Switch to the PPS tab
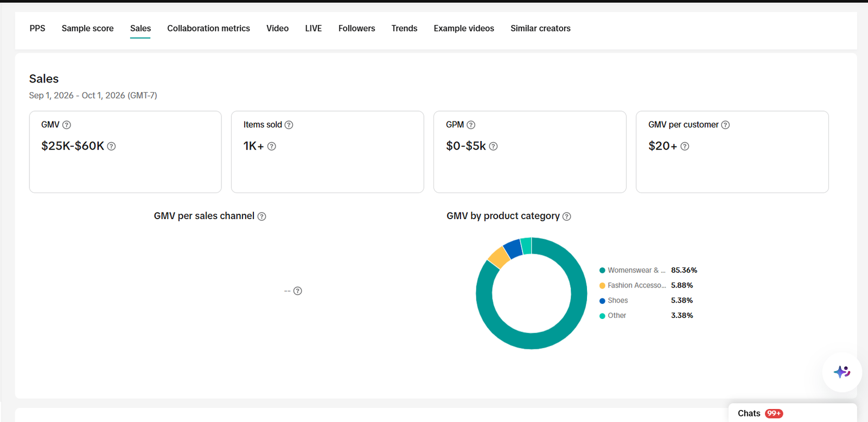 (x=37, y=28)
